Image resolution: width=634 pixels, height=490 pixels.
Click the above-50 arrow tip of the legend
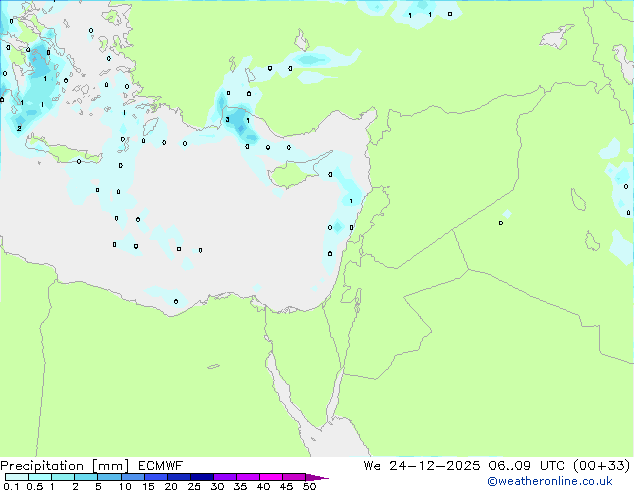pyautogui.click(x=317, y=477)
